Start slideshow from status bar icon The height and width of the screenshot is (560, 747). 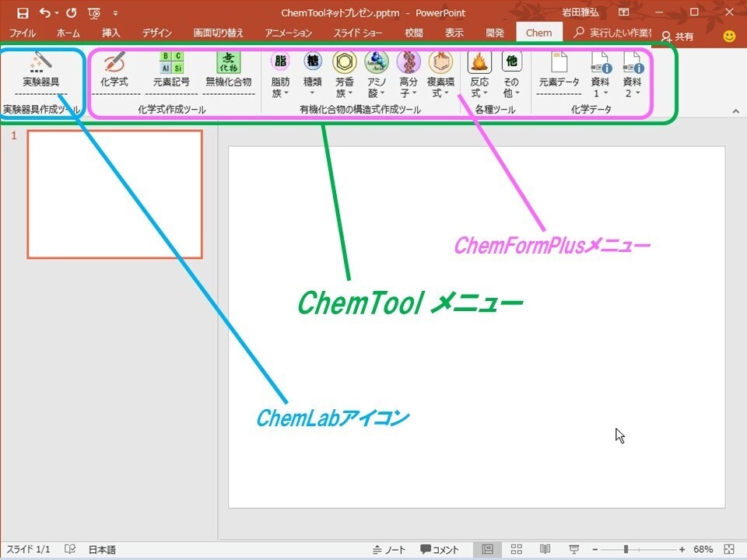click(574, 549)
